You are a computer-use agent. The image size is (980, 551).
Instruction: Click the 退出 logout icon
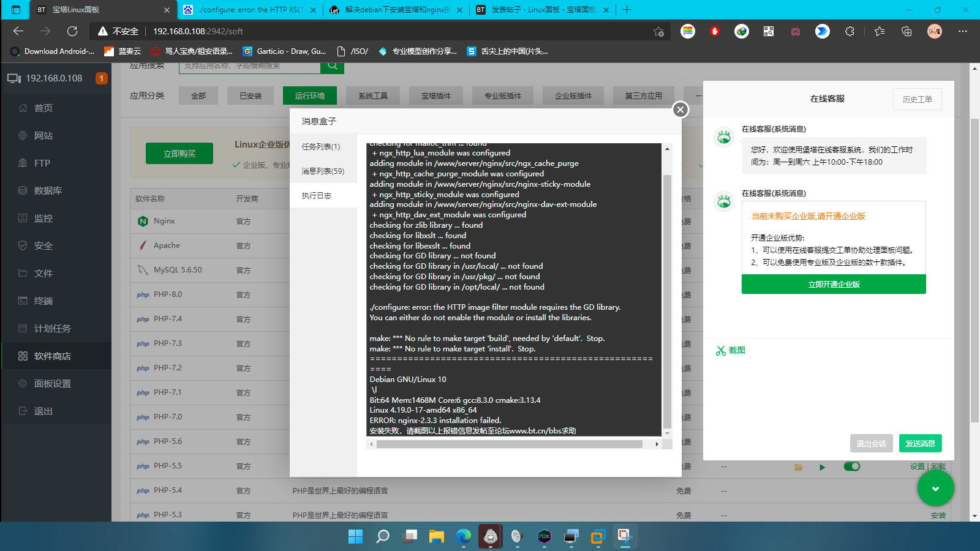click(x=23, y=411)
